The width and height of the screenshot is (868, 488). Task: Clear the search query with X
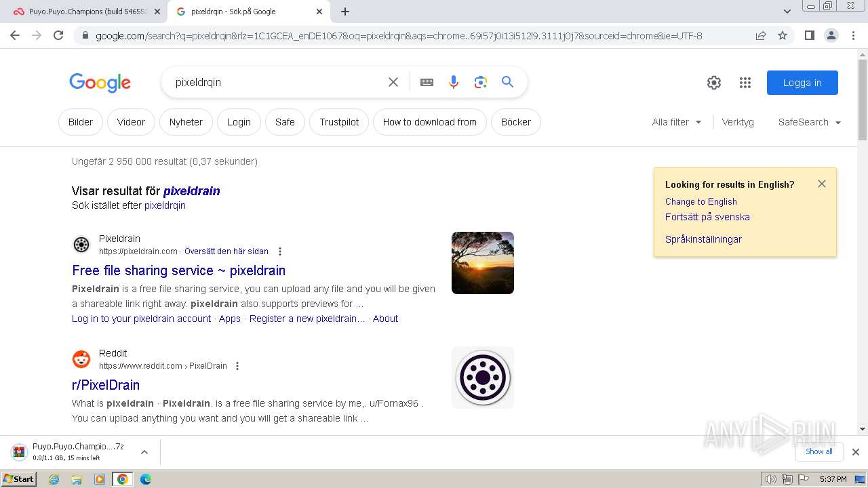pos(393,82)
